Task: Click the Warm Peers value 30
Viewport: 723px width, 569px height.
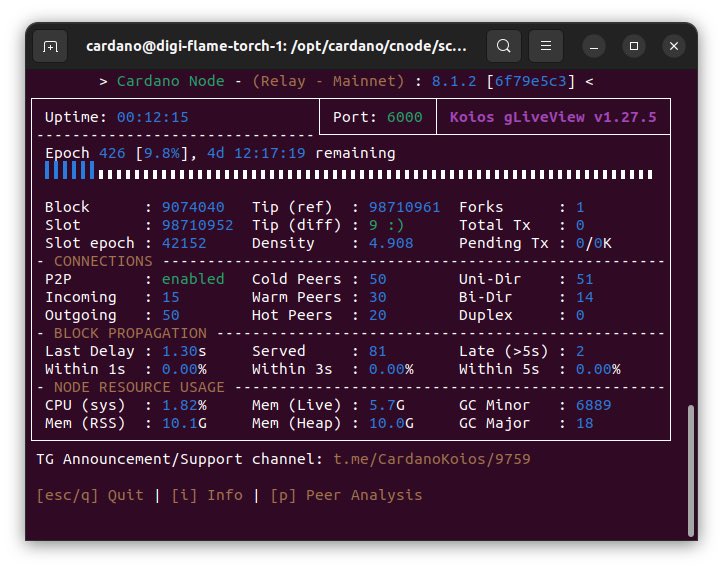Action: (x=378, y=297)
